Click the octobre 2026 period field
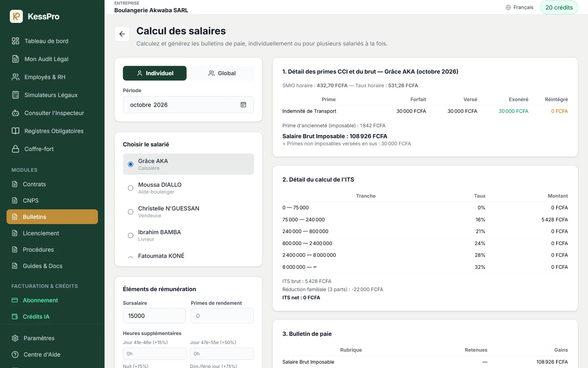The height and width of the screenshot is (368, 588). (188, 105)
